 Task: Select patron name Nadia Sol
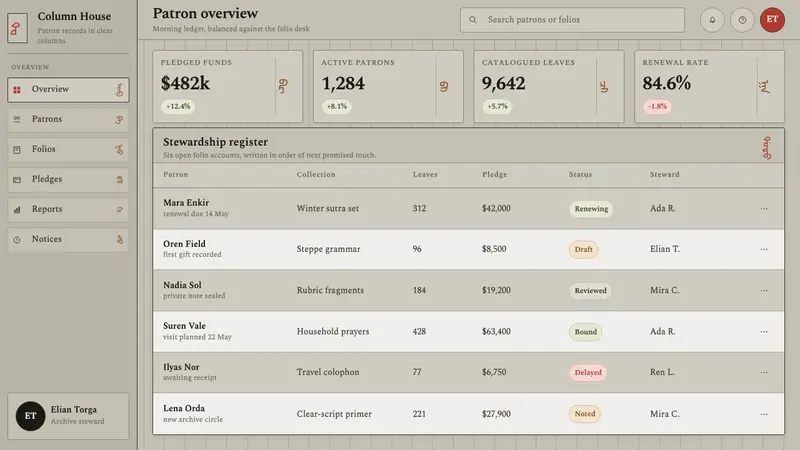click(x=182, y=285)
